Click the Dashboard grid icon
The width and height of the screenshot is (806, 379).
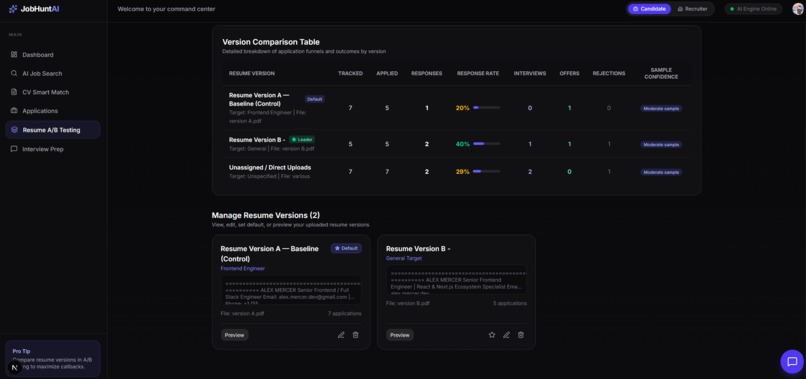(14, 55)
